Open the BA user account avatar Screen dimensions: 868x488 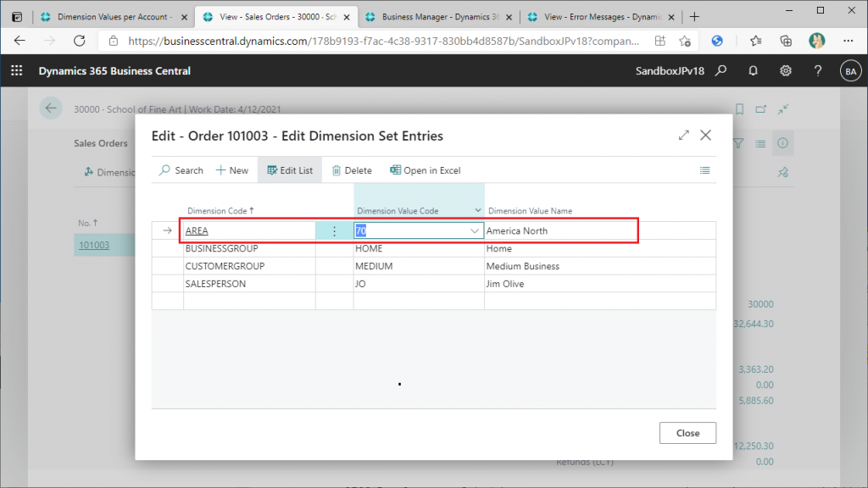(x=850, y=71)
